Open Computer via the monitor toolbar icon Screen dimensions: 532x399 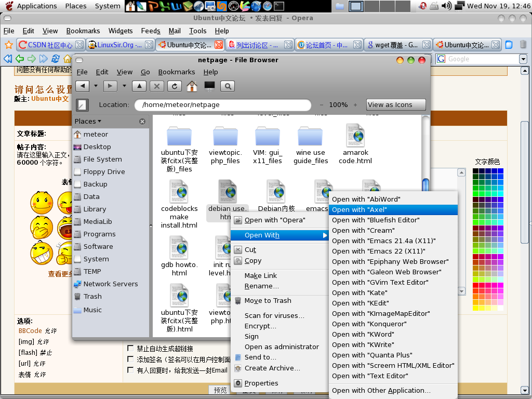[210, 86]
